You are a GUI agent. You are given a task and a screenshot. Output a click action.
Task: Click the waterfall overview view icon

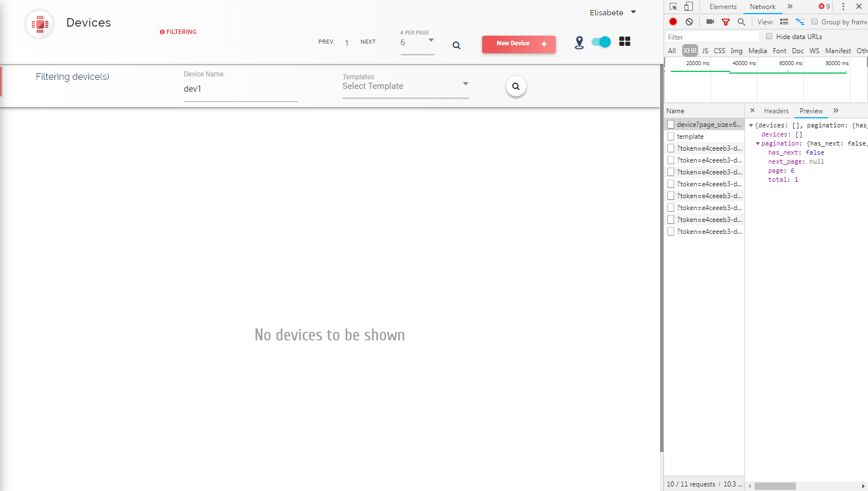pos(800,22)
